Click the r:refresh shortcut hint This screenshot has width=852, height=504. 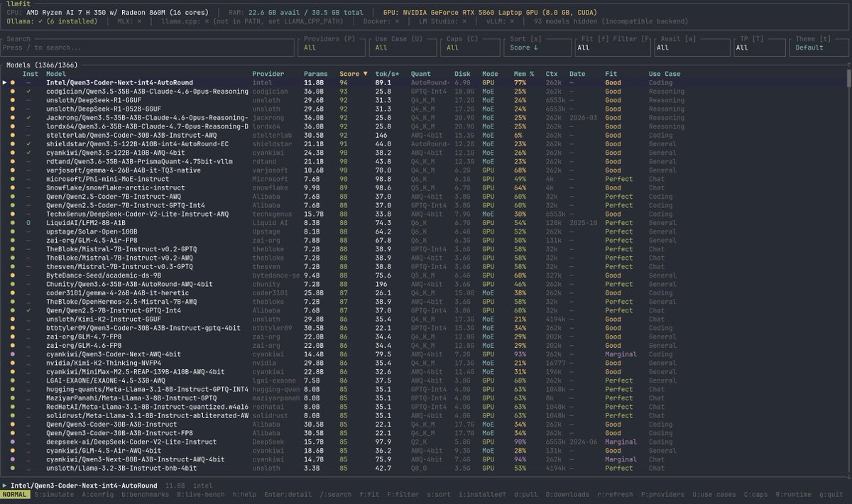pyautogui.click(x=615, y=495)
